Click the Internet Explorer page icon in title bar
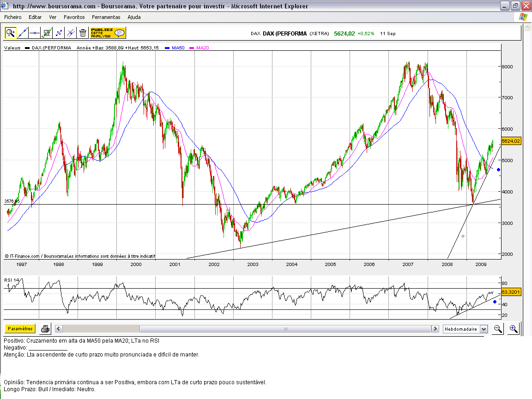The width and height of the screenshot is (532, 399). [5, 6]
